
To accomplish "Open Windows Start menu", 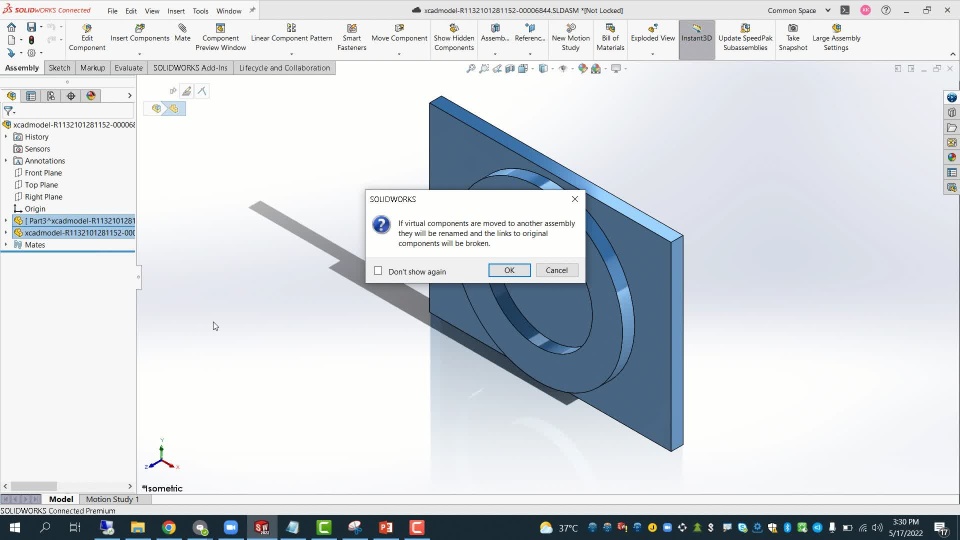I will coord(14,527).
